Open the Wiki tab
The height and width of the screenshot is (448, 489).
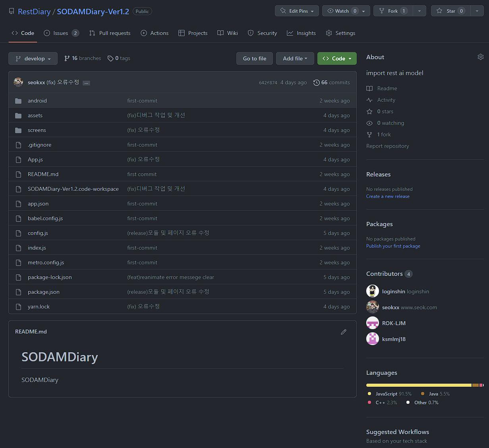(228, 33)
